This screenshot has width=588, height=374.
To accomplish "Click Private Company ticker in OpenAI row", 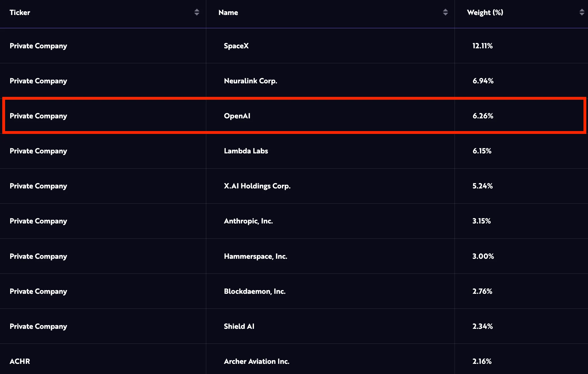I will tap(38, 116).
